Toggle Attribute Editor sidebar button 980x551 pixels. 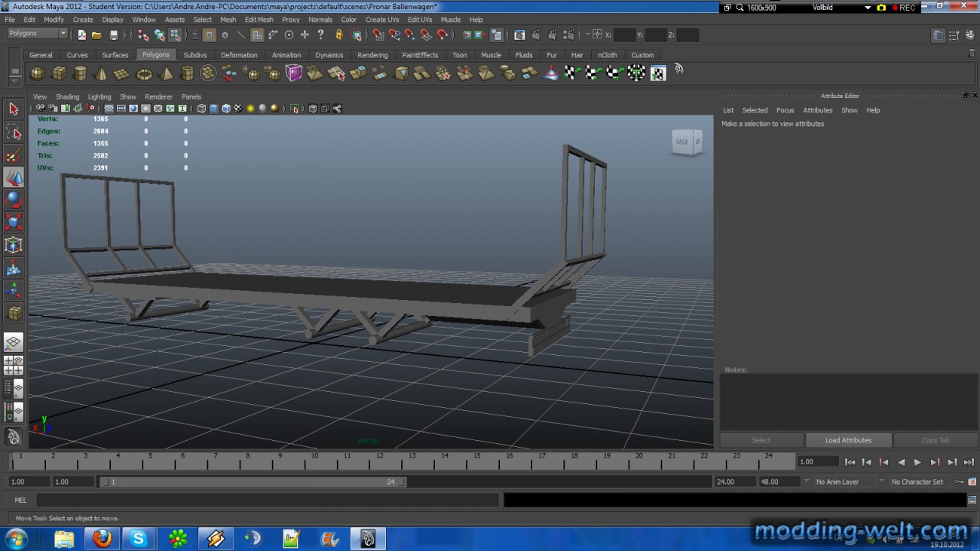938,35
